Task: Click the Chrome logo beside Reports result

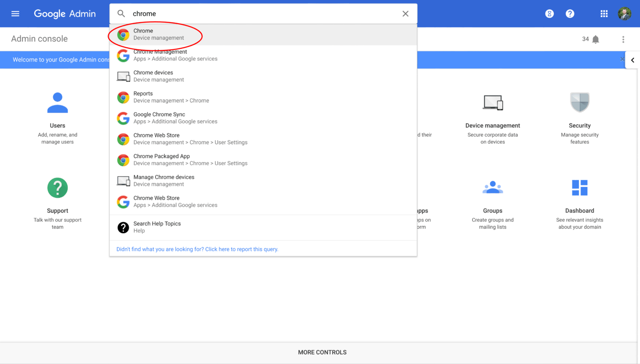Action: click(123, 98)
